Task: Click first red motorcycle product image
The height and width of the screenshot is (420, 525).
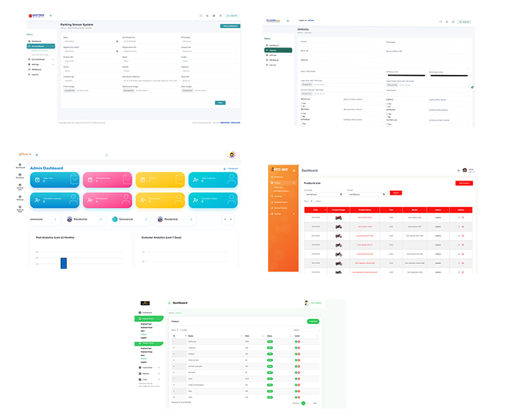Action: [339, 217]
